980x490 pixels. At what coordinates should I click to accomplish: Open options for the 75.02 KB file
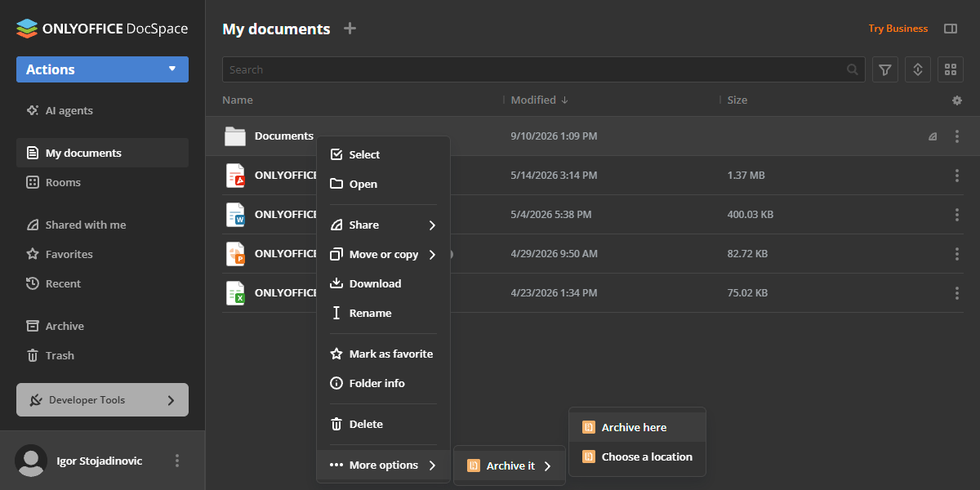click(x=957, y=293)
